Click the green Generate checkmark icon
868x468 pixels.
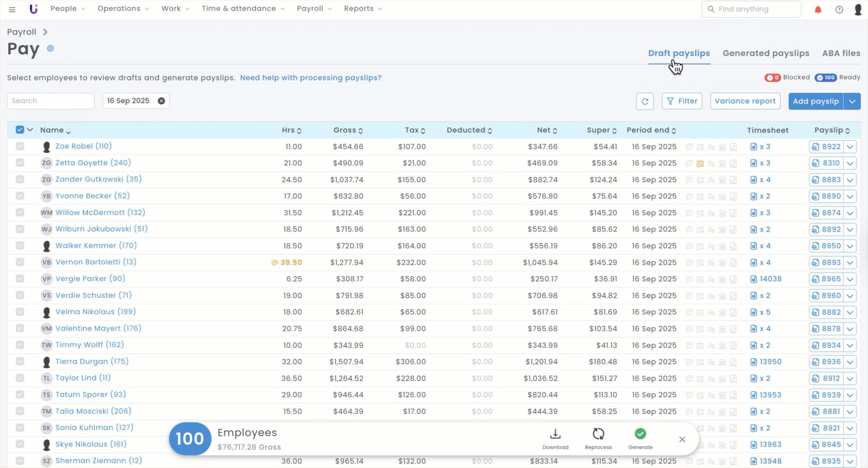640,434
